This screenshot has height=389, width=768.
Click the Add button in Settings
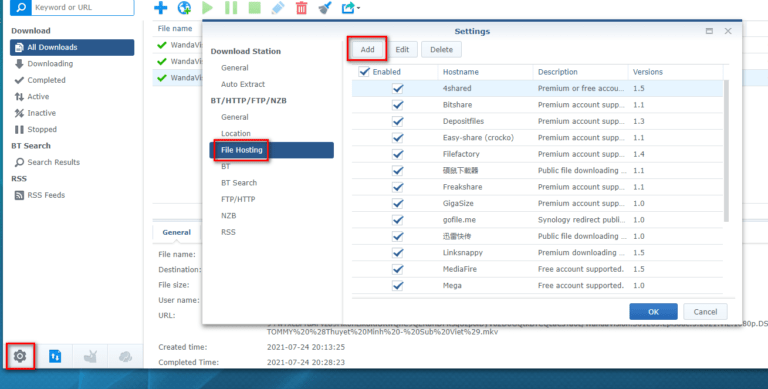[367, 49]
